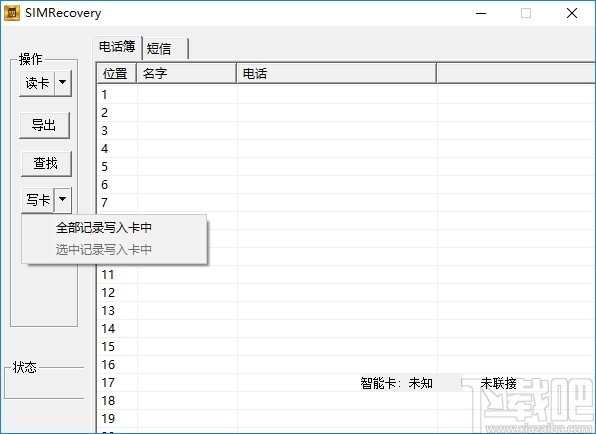Viewport: 596px width, 434px height.
Task: Click the 写卡 button
Action: tap(38, 200)
